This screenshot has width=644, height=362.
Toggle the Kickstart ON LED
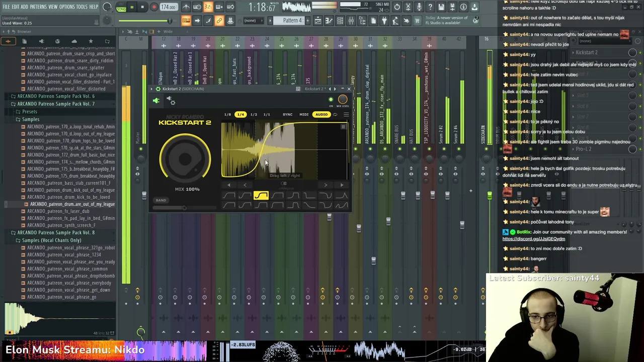[331, 100]
